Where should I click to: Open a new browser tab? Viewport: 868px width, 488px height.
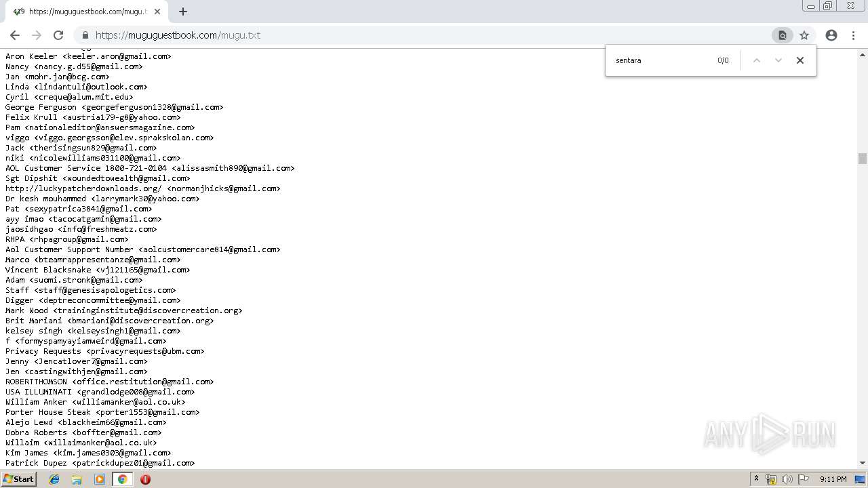[183, 12]
